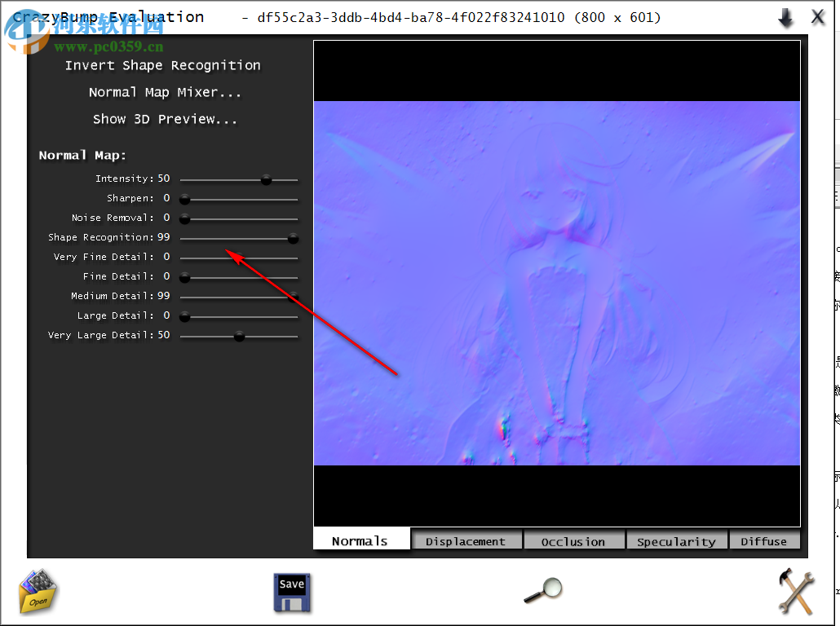Click the Sharpen slider handle
Image resolution: width=840 pixels, height=626 pixels.
(185, 200)
